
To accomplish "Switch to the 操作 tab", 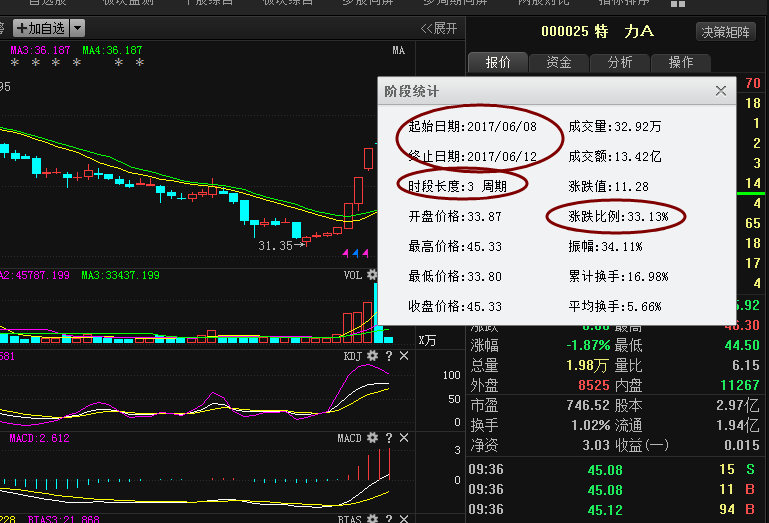I will coord(680,62).
